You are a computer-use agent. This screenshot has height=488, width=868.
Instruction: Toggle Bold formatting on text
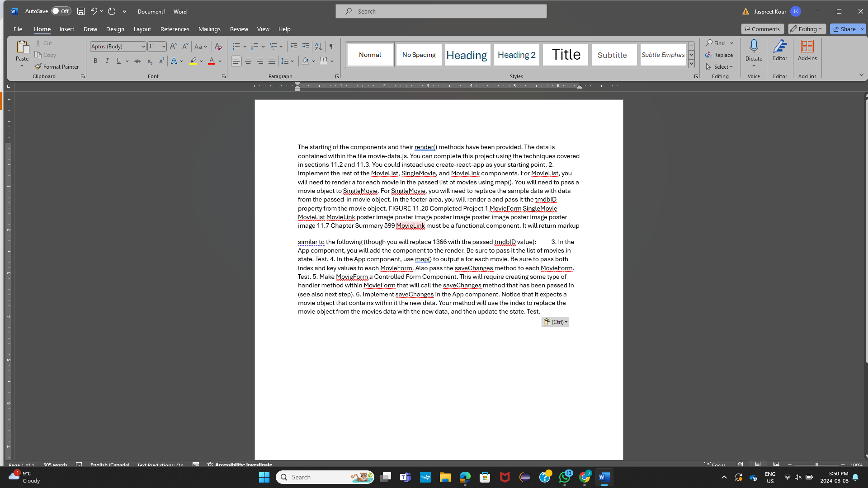95,61
